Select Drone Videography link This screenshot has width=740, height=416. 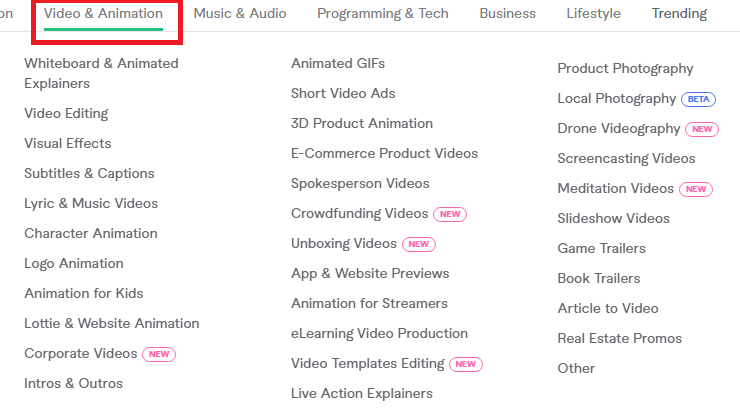[618, 128]
